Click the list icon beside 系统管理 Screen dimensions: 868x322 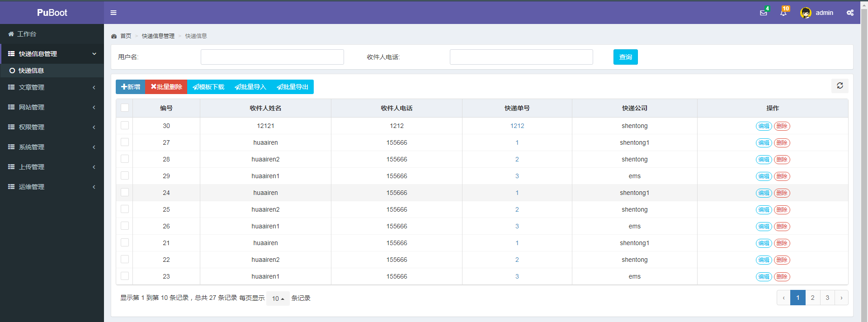pyautogui.click(x=11, y=147)
